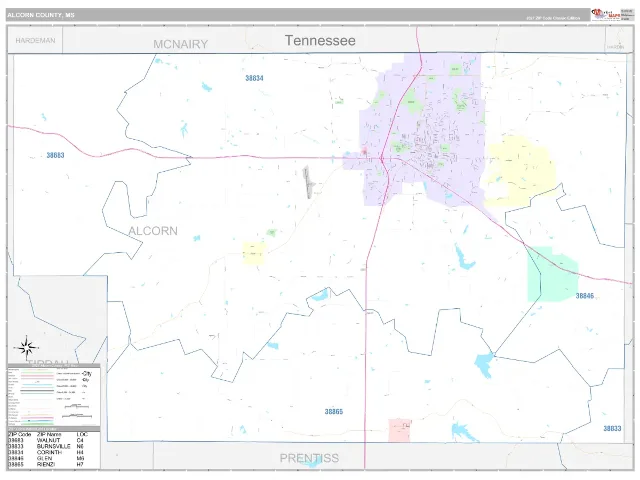Viewport: 640px width, 480px height.
Task: Click ZIP code label 38846
Action: click(x=584, y=296)
